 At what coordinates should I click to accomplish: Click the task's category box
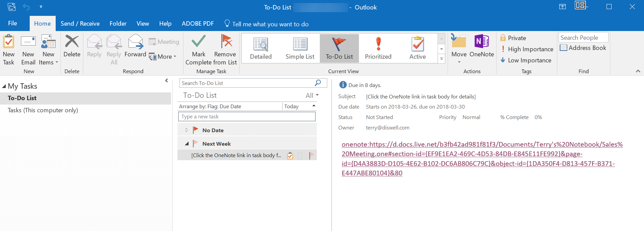click(300, 155)
